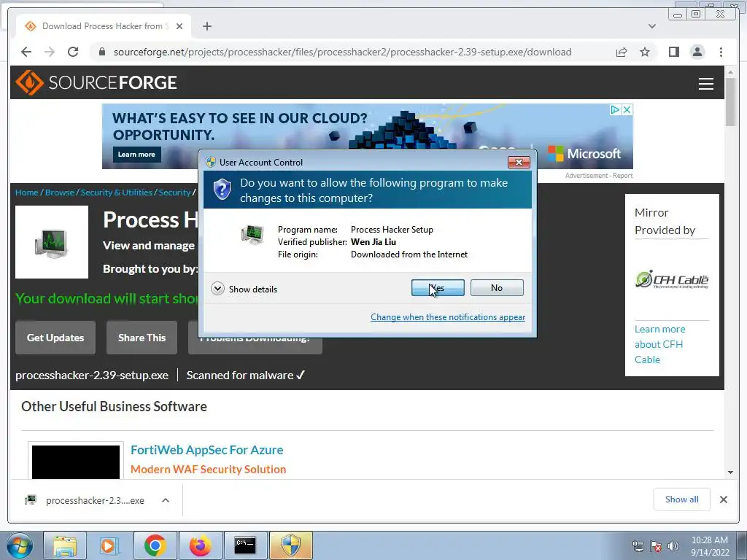Click Modern WAF Security Solution text
Screen dimensions: 747x560
click(208, 469)
